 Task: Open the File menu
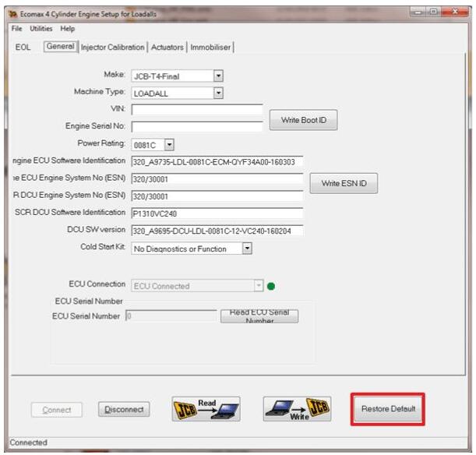click(16, 29)
